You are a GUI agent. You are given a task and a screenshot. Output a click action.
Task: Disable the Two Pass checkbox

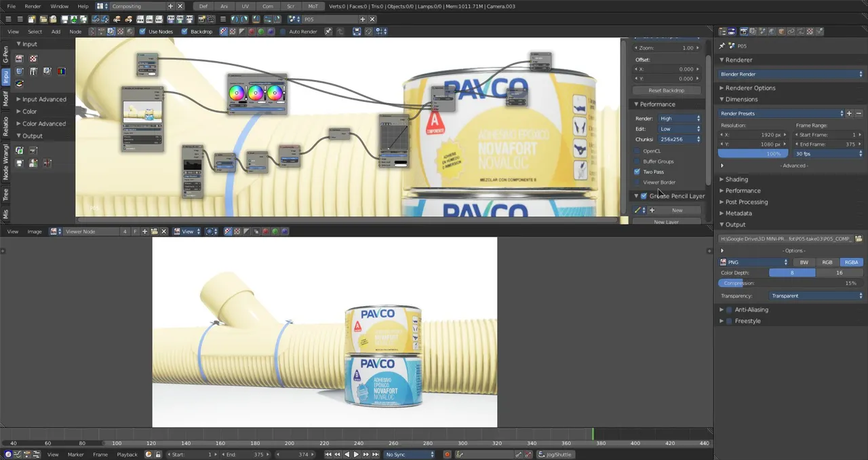[637, 172]
